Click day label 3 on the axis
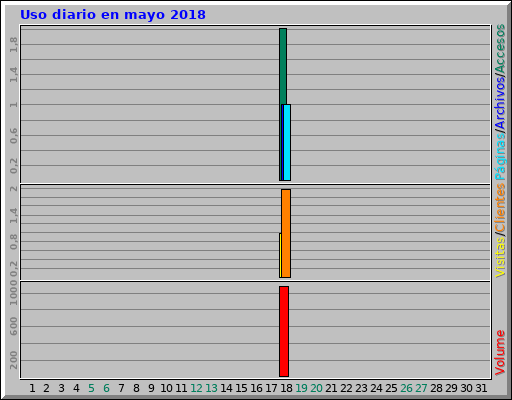This screenshot has width=512, height=400. 61,388
